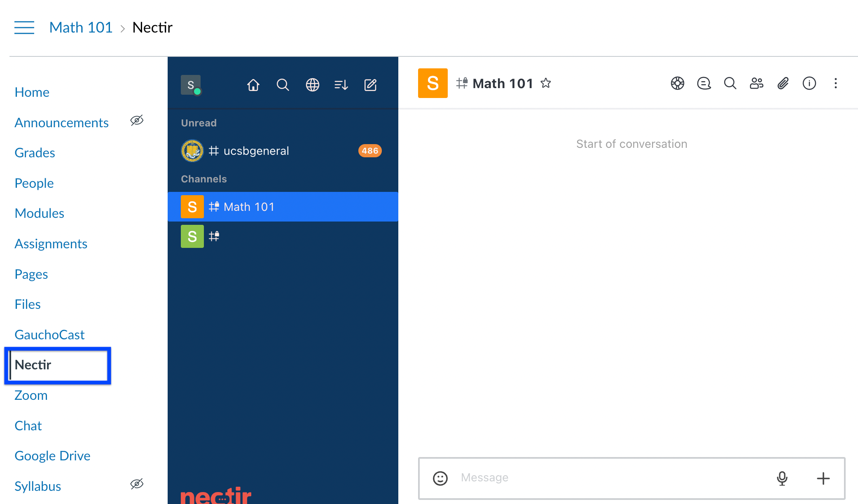Open Assignments page
Viewport: 858px width, 504px height.
pyautogui.click(x=51, y=244)
